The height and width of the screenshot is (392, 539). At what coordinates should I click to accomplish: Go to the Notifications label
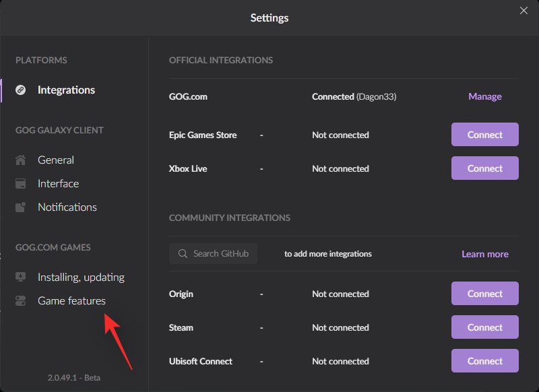pos(67,207)
